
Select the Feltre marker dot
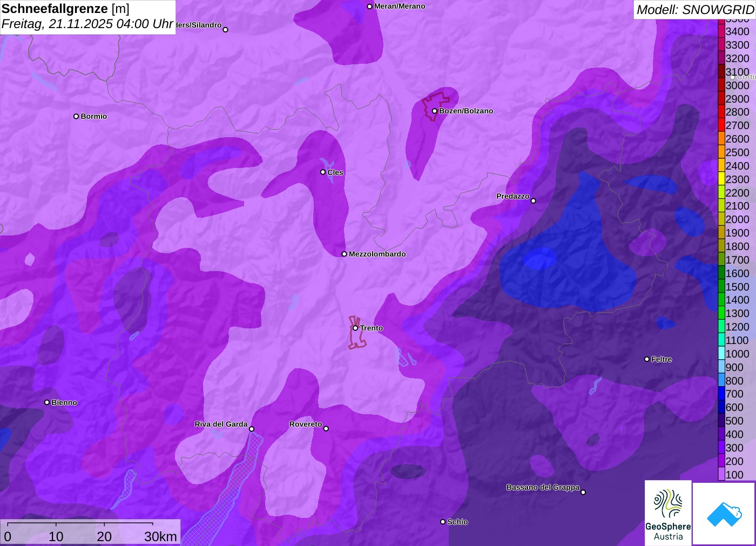click(647, 359)
